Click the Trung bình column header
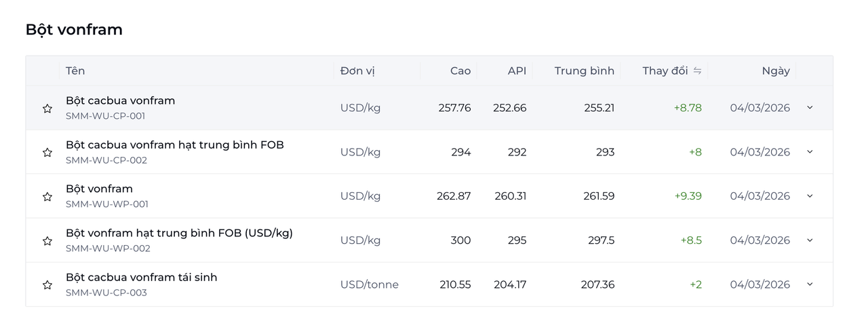Screen dimensions: 868x313 (x=584, y=71)
